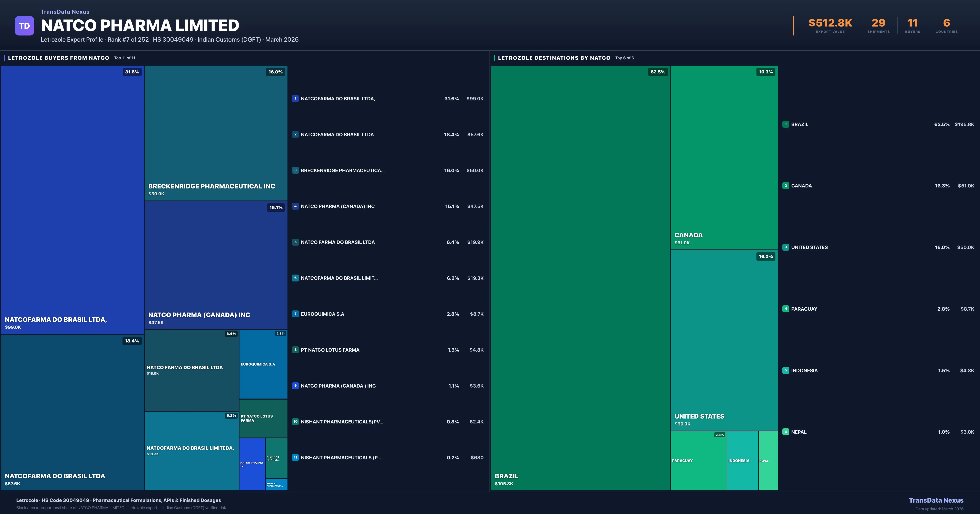This screenshot has height=514, width=980.
Task: Click the NATCO PHARMA (CANADA) INC treemap tile
Action: click(216, 265)
